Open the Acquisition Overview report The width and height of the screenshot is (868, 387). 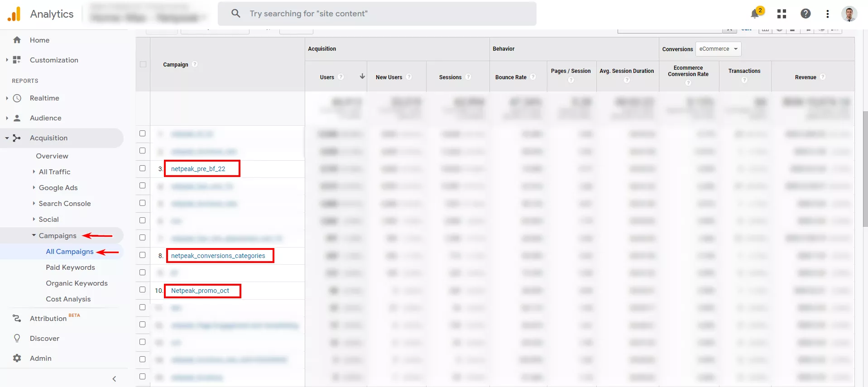click(x=52, y=156)
